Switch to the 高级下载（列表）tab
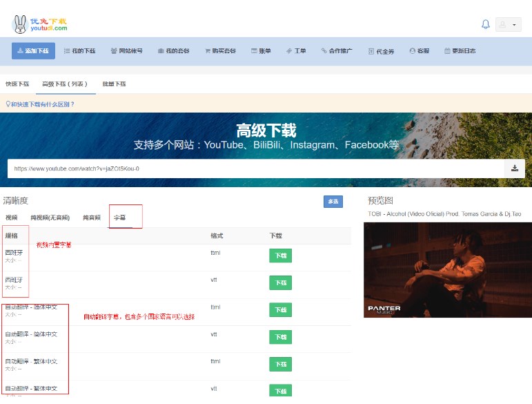 [65, 84]
